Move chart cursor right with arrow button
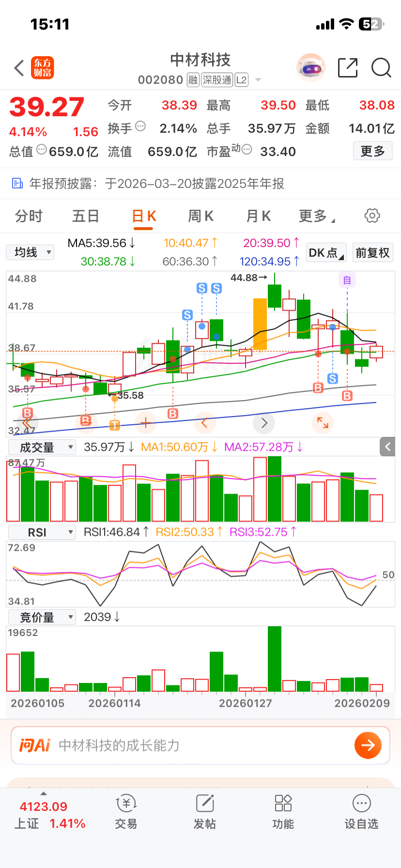The height and width of the screenshot is (868, 401). coord(264,423)
